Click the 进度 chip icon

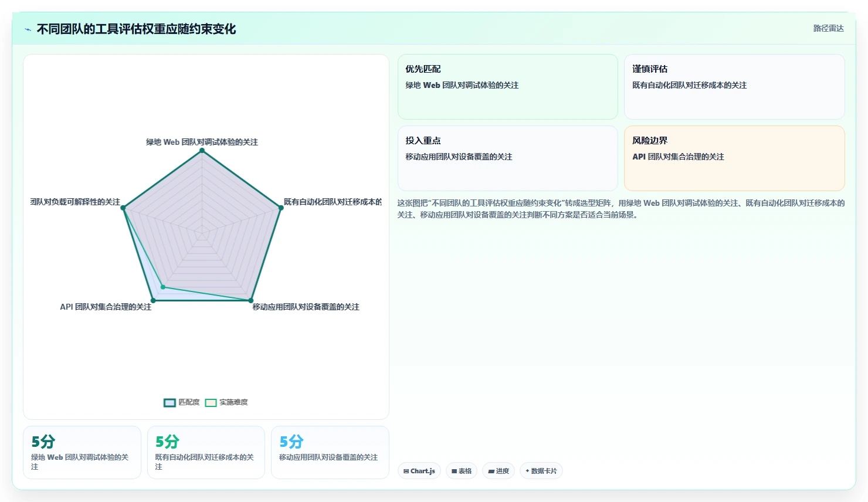[x=491, y=471]
